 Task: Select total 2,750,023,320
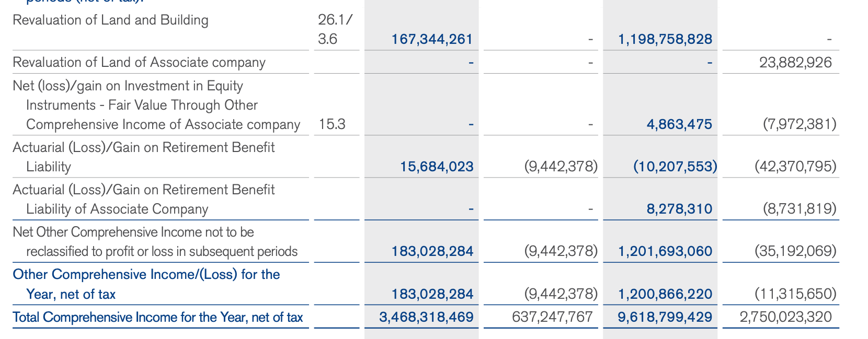tap(785, 317)
